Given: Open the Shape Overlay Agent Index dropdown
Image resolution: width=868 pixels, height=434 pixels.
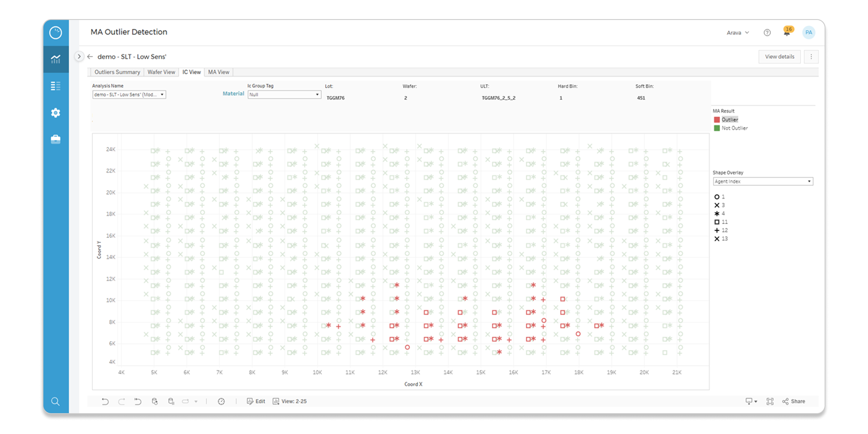Looking at the screenshot, I should point(763,181).
